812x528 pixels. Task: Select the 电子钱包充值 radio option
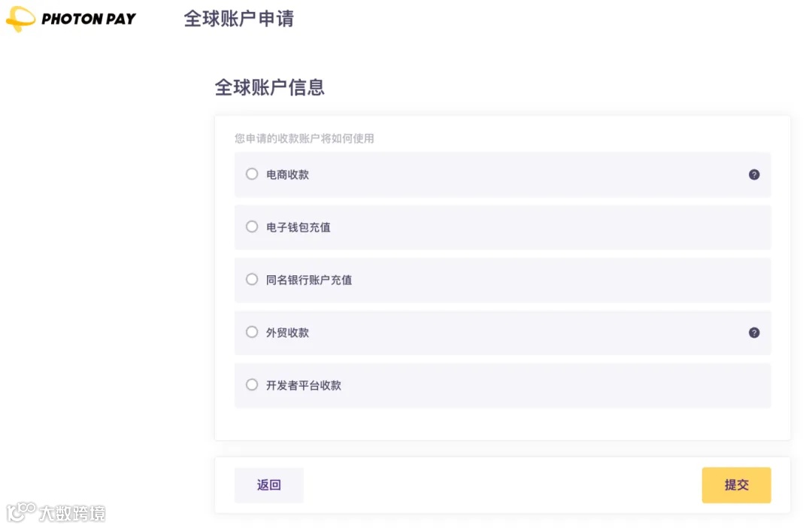coord(252,226)
